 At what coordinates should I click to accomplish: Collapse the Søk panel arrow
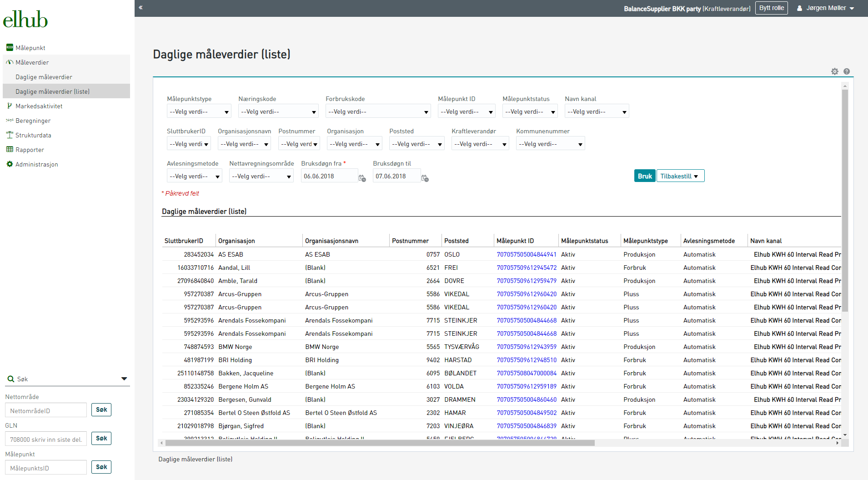(x=124, y=379)
